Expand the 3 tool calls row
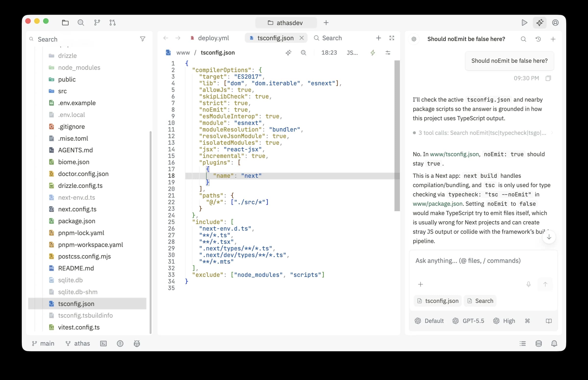588x380 pixels. click(x=483, y=133)
